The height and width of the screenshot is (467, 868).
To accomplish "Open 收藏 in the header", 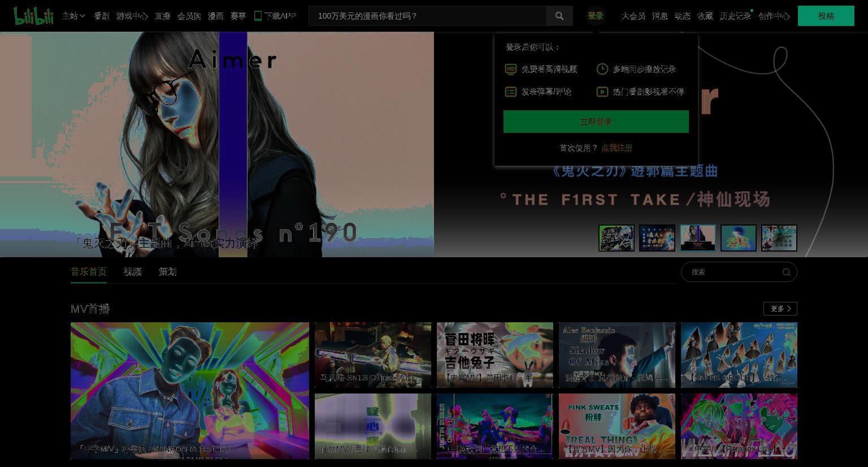I will 705,16.
